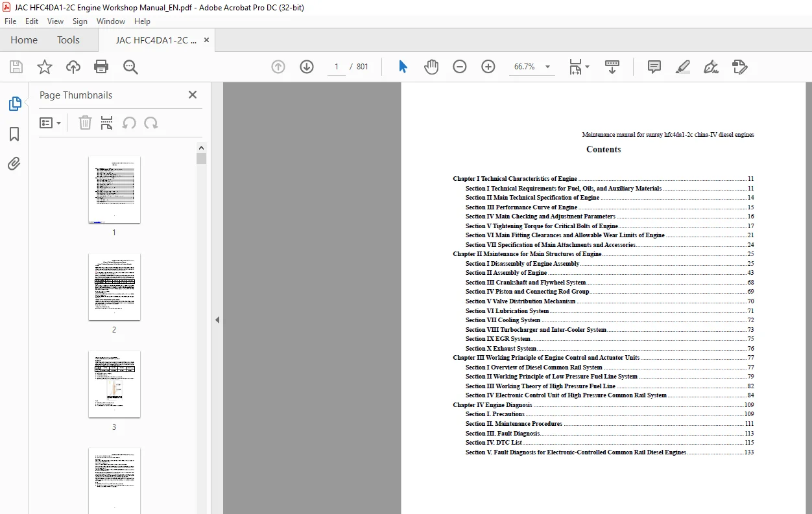
Task: Click 'Chapter I Technical Characteristics of Engine'
Action: pyautogui.click(x=515, y=179)
